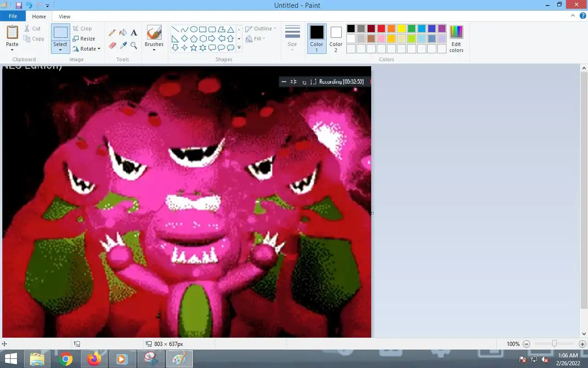Click the Undo arrow in title bar

[x=29, y=6]
